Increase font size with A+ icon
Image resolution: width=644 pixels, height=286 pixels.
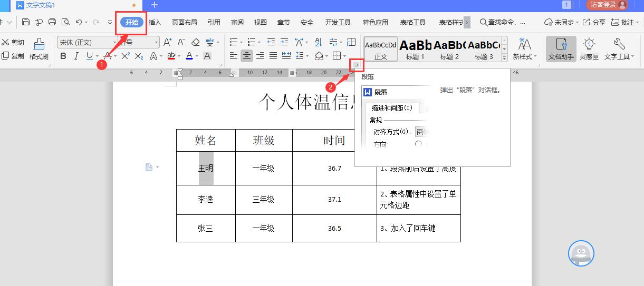pyautogui.click(x=168, y=42)
